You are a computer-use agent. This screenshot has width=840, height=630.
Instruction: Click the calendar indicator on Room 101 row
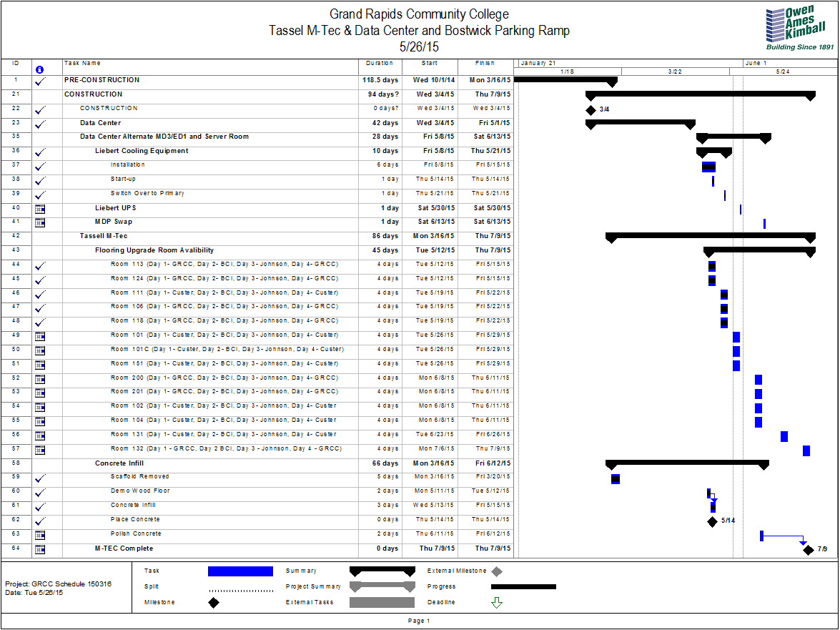click(41, 335)
